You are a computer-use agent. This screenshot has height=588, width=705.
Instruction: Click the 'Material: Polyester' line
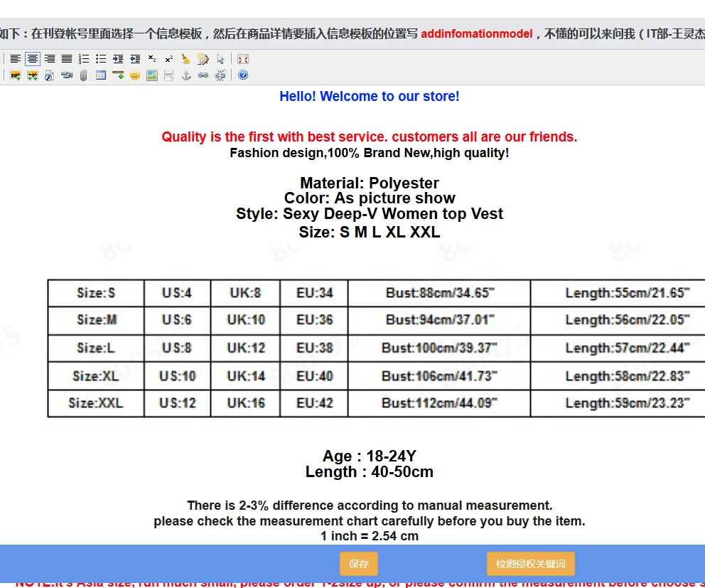pos(370,183)
